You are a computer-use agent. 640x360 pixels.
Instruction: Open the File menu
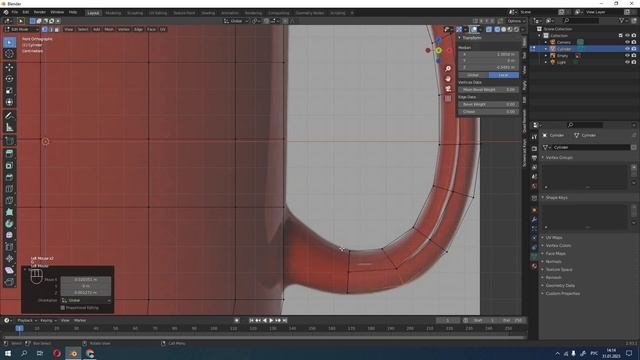point(15,13)
